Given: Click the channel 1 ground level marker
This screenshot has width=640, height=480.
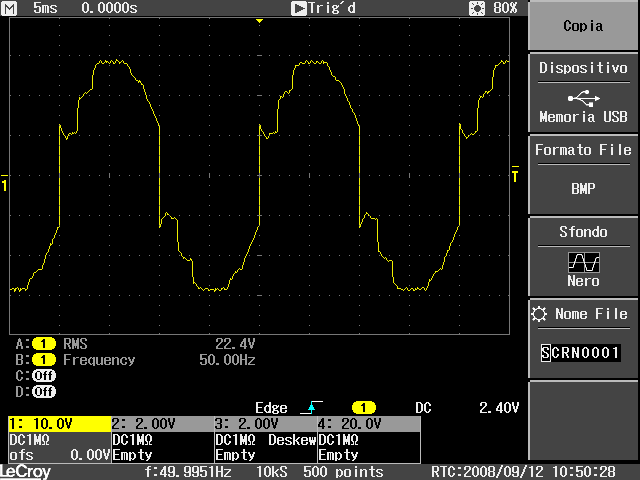Looking at the screenshot, I should tap(4, 183).
